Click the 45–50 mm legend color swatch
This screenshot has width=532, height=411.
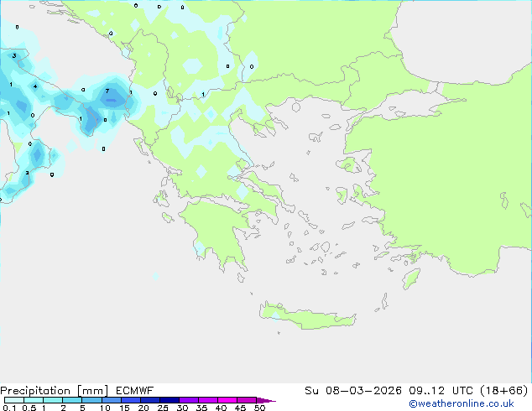[x=247, y=400]
